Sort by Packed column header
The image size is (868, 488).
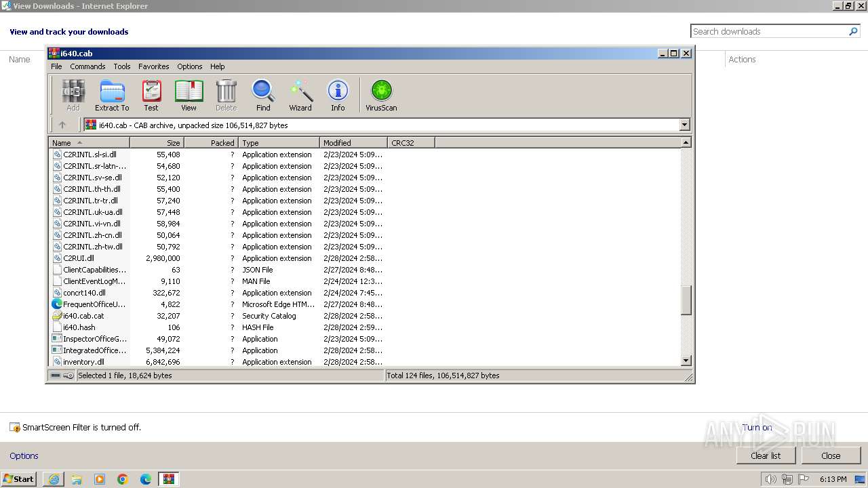[212, 142]
